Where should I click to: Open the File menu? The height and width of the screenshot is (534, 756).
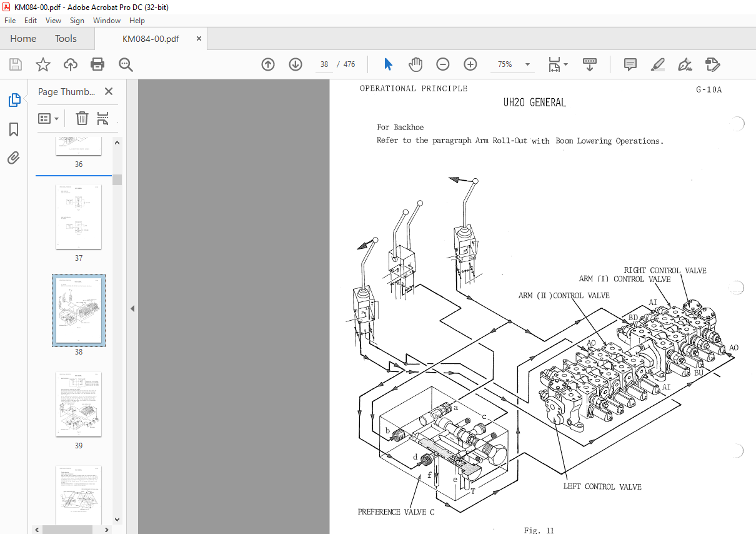click(x=10, y=21)
